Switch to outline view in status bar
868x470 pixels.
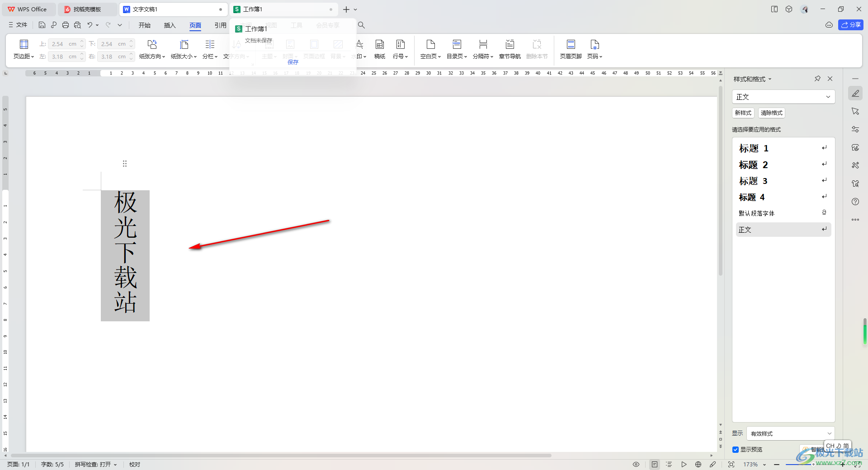(x=669, y=464)
